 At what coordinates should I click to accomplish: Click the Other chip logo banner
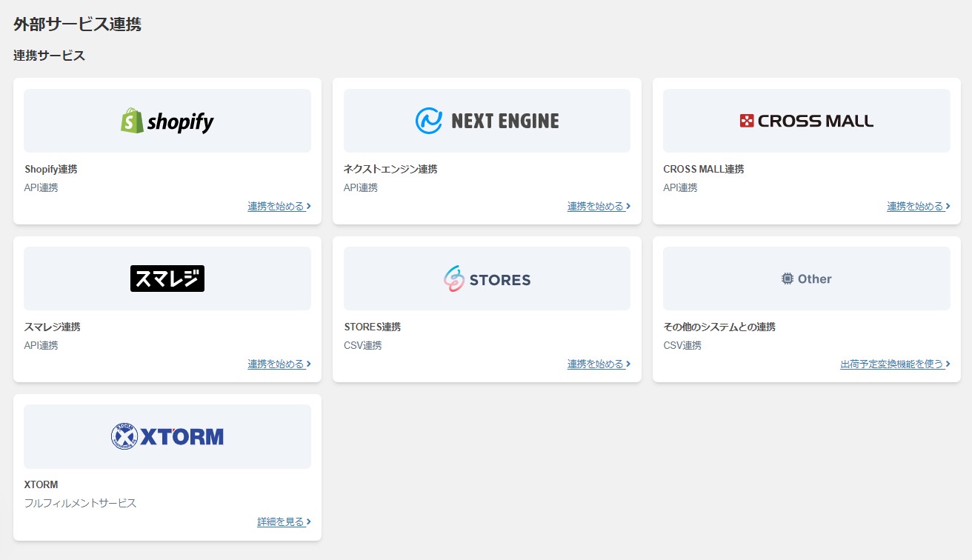[806, 279]
